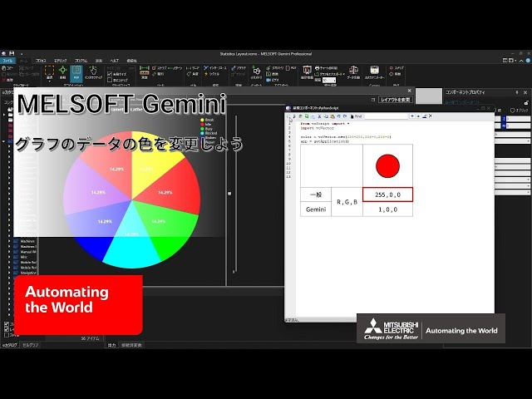The image size is (532, 399).
Task: Select the Misc row in the catalog tree
Action: click(x=24, y=257)
